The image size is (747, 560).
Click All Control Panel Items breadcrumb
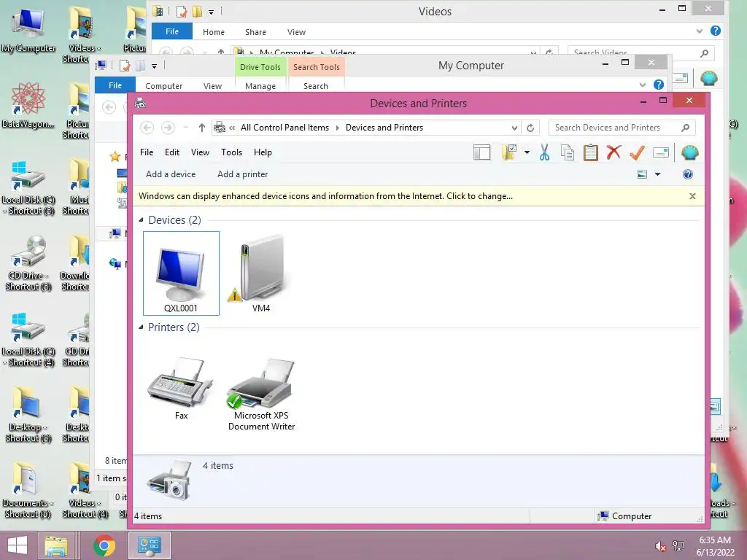tap(285, 128)
